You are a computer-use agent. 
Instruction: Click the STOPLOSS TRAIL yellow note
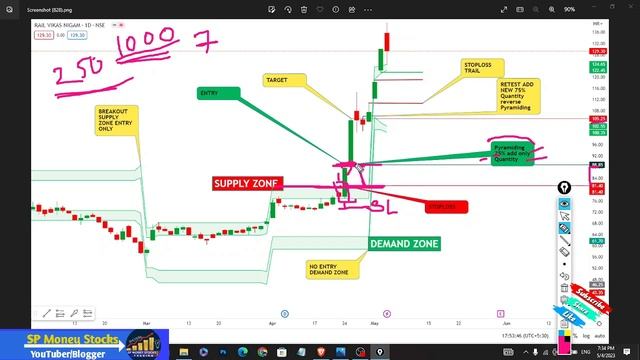[x=482, y=68]
